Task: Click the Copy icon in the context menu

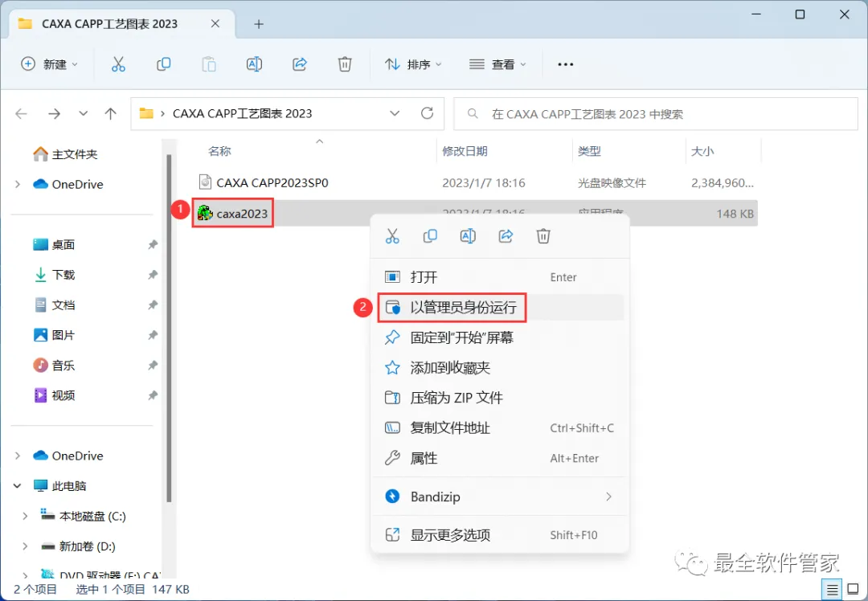Action: (x=430, y=235)
